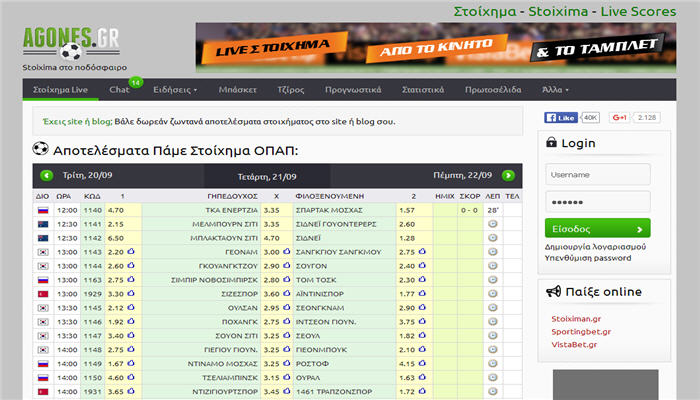Click thumbs-up icon next to 2.20 odds
The width and height of the screenshot is (700, 400).
(131, 251)
